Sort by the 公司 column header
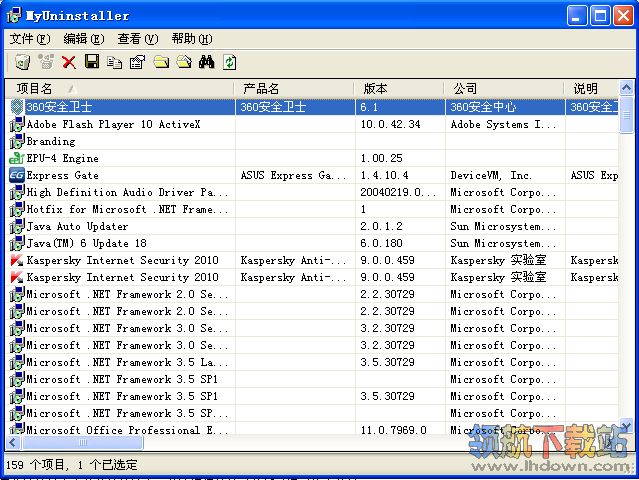The width and height of the screenshot is (639, 480). [505, 88]
